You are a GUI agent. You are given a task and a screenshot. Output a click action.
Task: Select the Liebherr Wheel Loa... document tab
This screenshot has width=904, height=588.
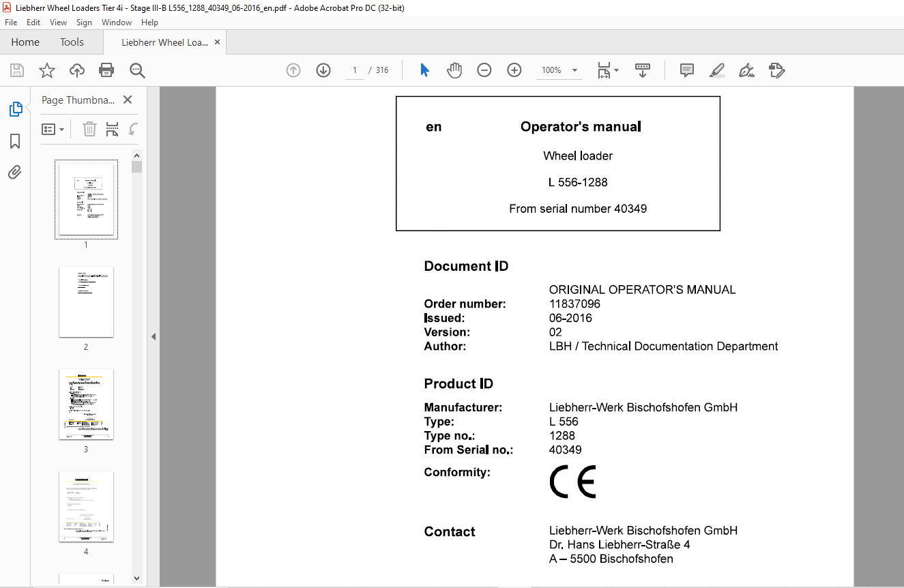tap(165, 42)
